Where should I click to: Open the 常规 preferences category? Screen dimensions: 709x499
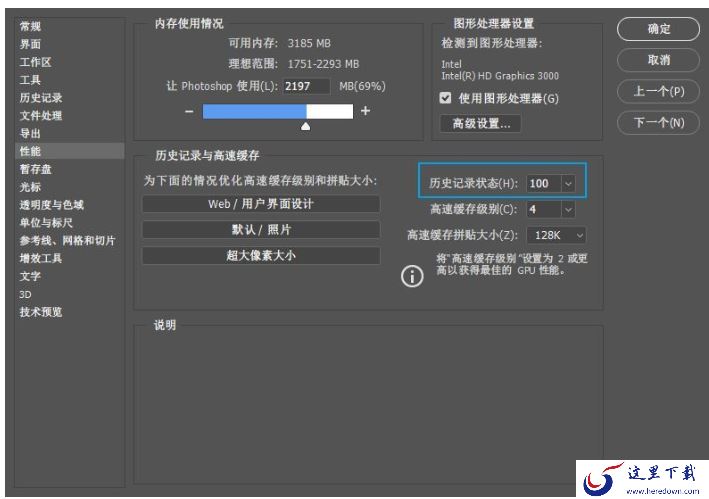(30, 26)
